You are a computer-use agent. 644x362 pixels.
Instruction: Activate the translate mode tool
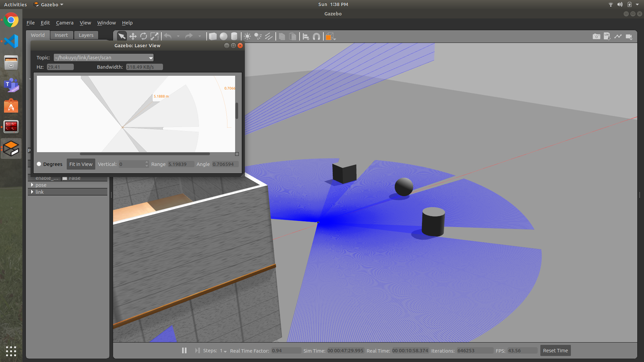coord(133,36)
